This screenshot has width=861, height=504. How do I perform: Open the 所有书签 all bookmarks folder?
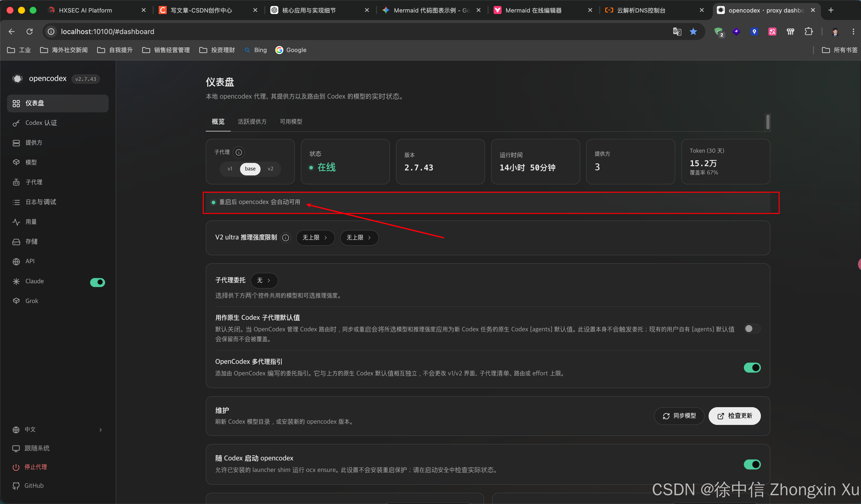[x=839, y=50]
